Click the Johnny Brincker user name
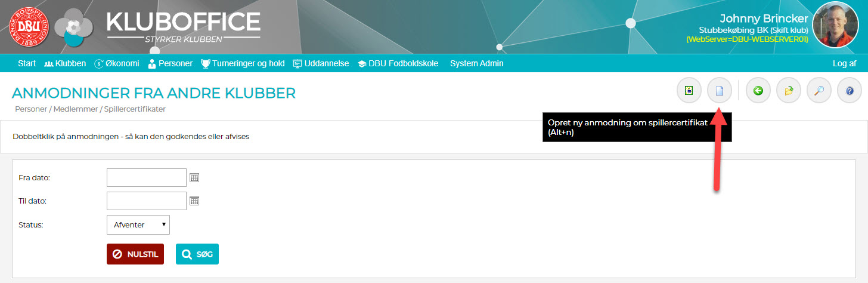Image resolution: width=868 pixels, height=283 pixels. pos(764,18)
